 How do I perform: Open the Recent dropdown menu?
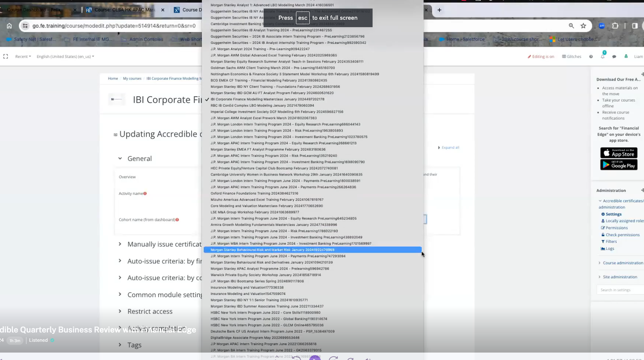coord(23,57)
